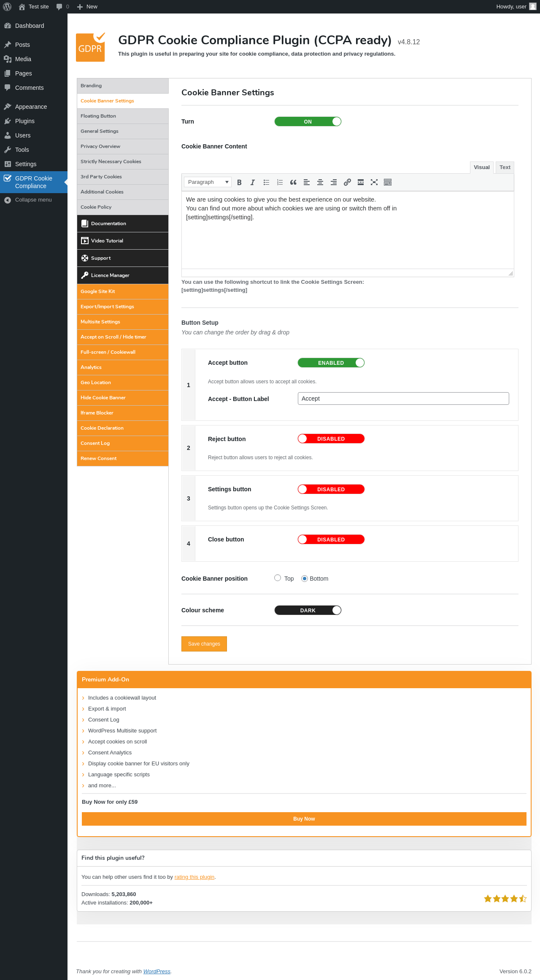The image size is (540, 980).
Task: Click the Tools wrench icon
Action: pos(8,150)
